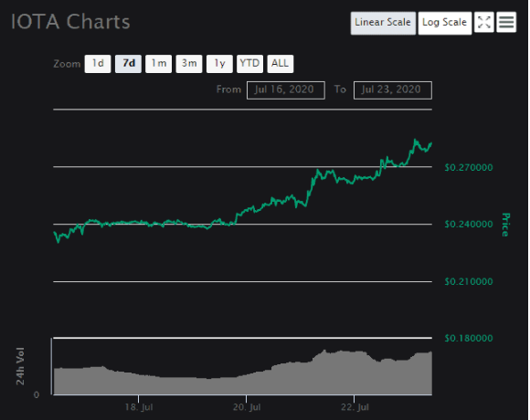Click the $0.210000 price axis label

pyautogui.click(x=469, y=281)
